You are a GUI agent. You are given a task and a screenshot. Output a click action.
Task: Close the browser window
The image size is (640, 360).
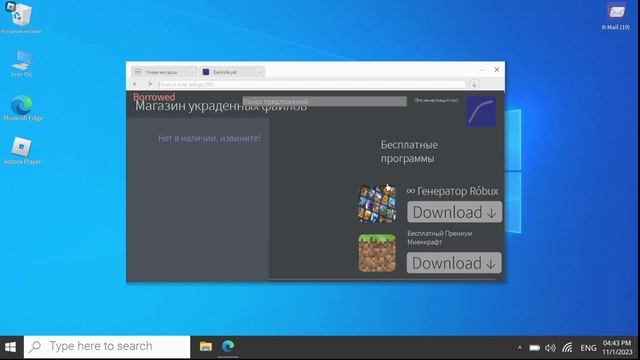[497, 70]
